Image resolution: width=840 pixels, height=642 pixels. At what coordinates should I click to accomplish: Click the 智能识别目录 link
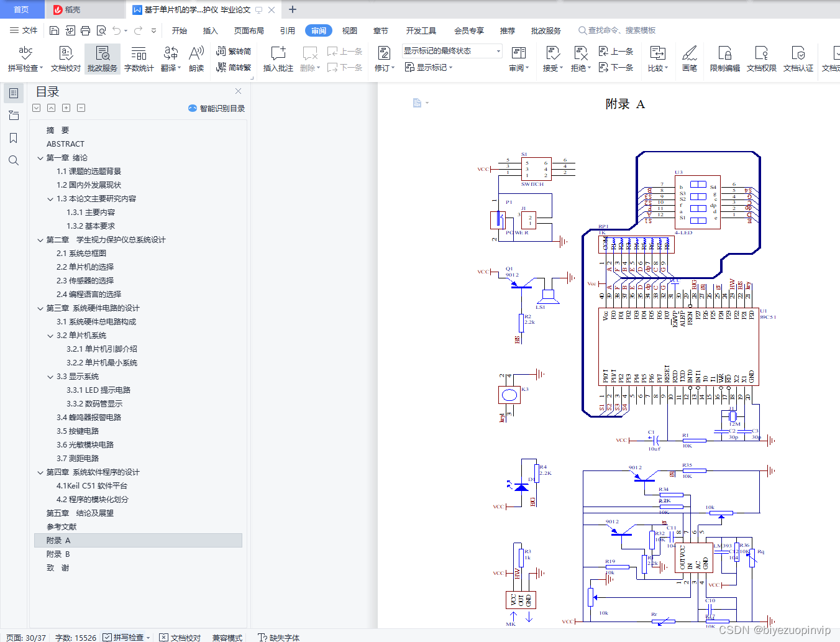pos(216,108)
